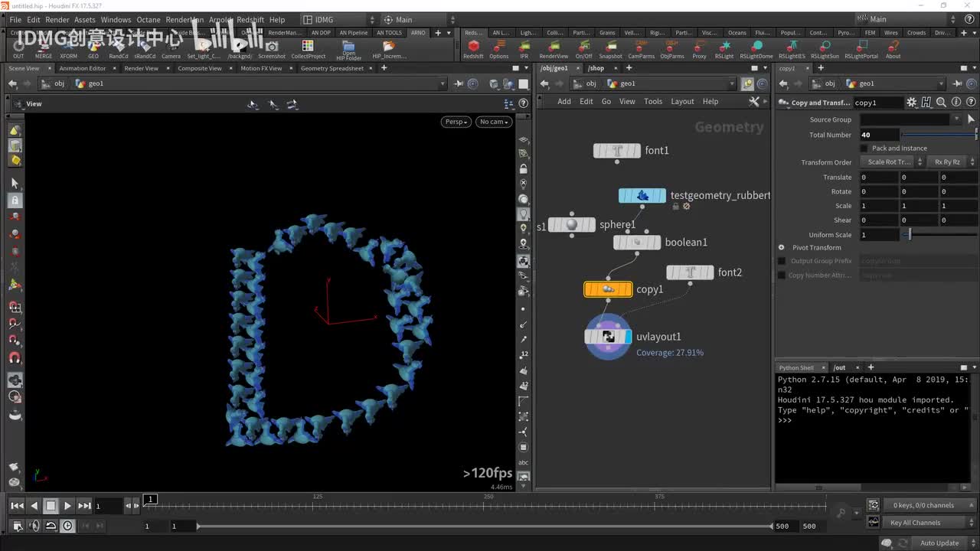This screenshot has height=551, width=980.
Task: Click the CollectProject shelf icon
Action: [308, 47]
